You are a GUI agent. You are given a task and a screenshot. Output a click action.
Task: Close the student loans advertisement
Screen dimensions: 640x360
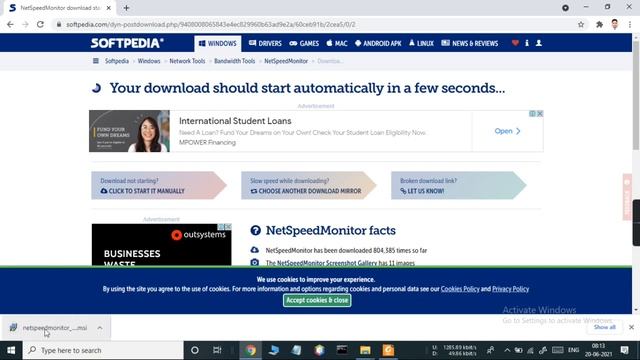tap(540, 113)
